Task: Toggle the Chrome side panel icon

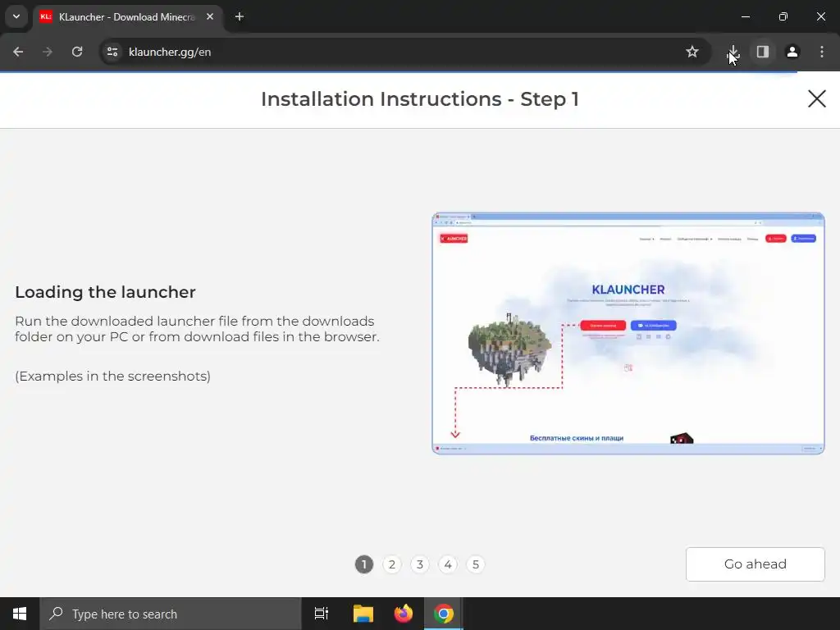Action: pyautogui.click(x=763, y=52)
